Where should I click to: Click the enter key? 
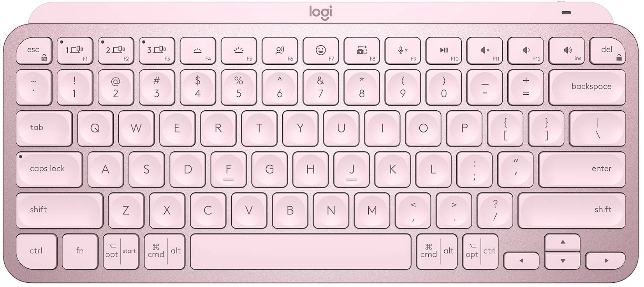coord(582,169)
